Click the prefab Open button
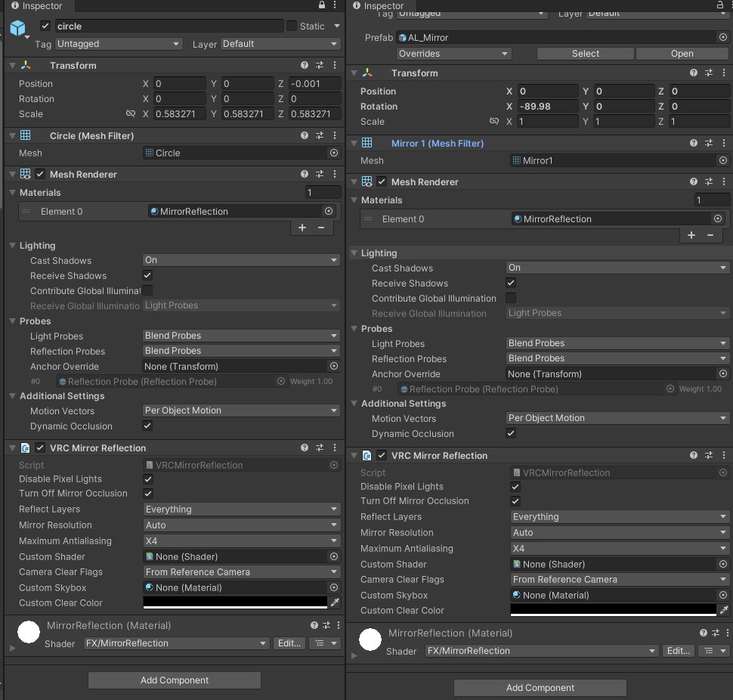This screenshot has height=700, width=733. tap(682, 54)
